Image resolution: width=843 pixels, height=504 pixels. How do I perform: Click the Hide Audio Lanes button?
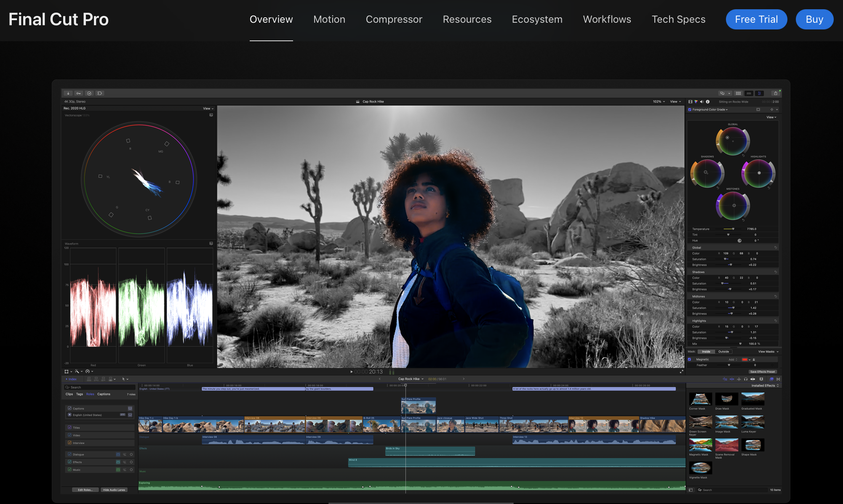click(114, 490)
